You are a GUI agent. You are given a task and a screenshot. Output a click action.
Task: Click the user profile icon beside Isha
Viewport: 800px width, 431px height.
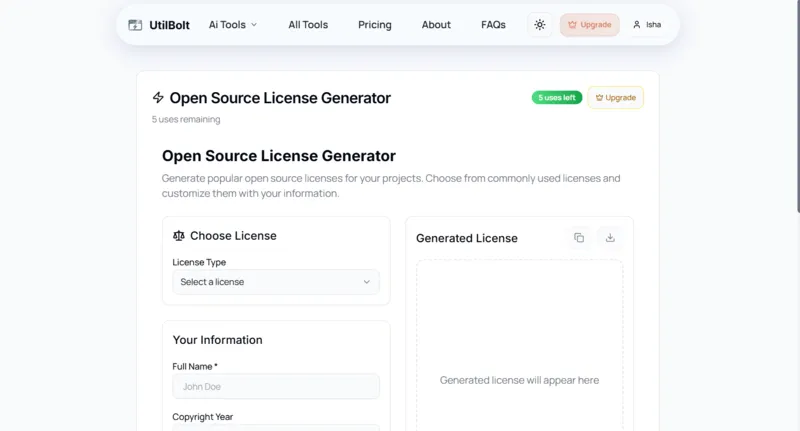pos(637,24)
